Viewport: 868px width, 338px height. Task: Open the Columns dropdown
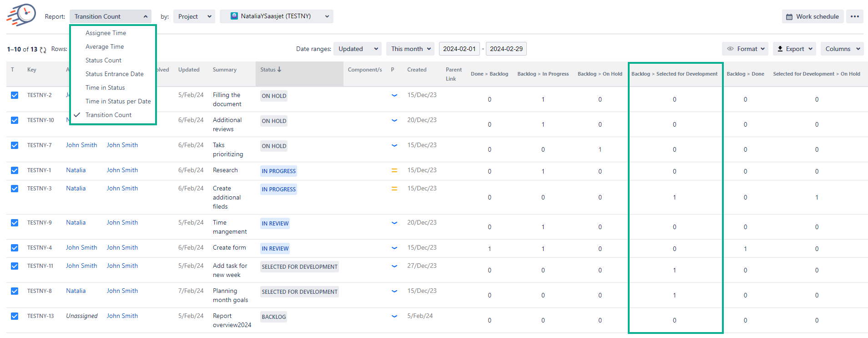842,49
